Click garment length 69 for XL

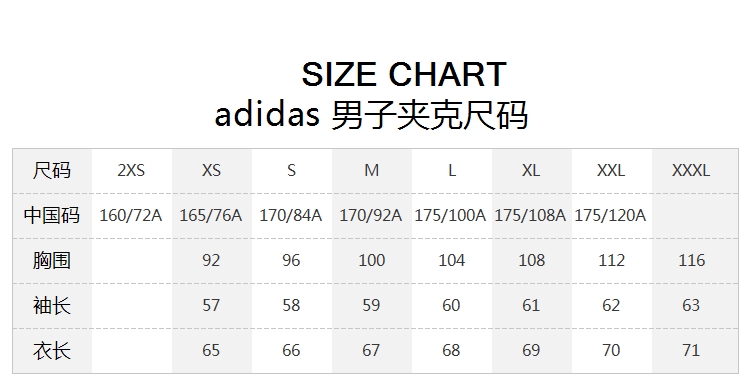click(531, 350)
